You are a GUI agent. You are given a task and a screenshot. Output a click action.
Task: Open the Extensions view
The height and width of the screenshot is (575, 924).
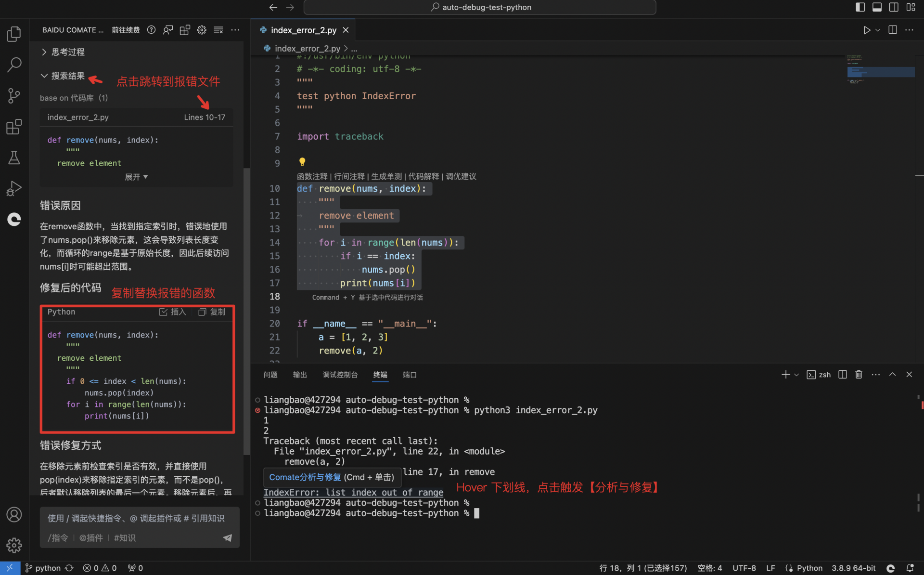14,127
